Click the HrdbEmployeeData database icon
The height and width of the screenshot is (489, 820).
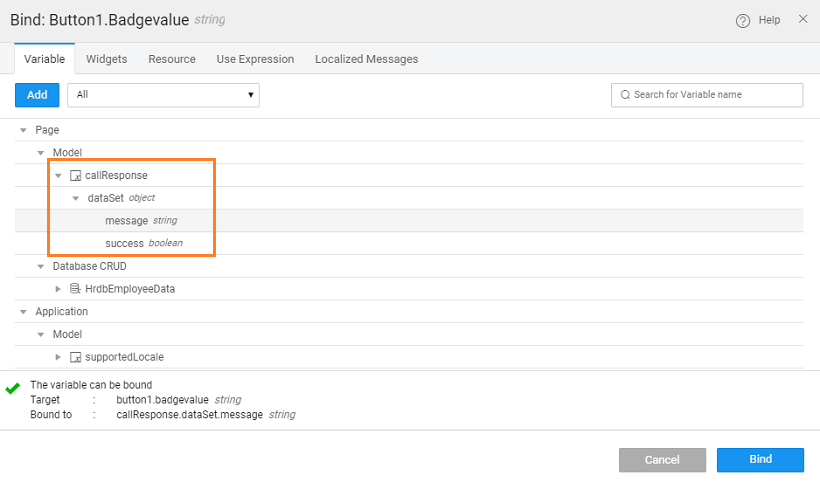click(75, 289)
